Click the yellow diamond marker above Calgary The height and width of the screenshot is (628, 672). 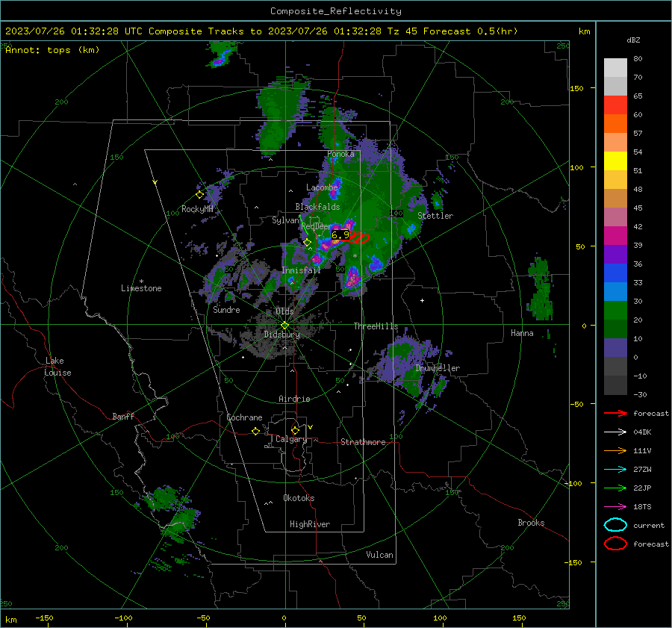(x=295, y=430)
